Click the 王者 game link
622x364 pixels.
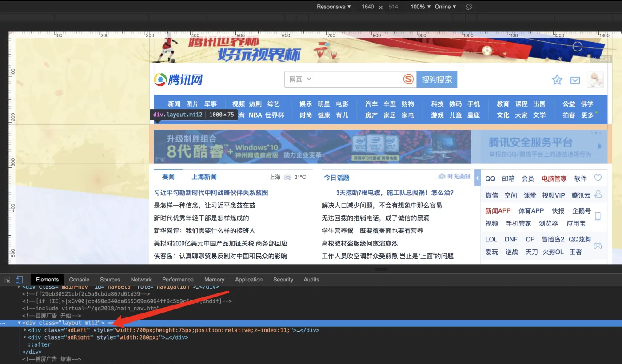click(575, 252)
